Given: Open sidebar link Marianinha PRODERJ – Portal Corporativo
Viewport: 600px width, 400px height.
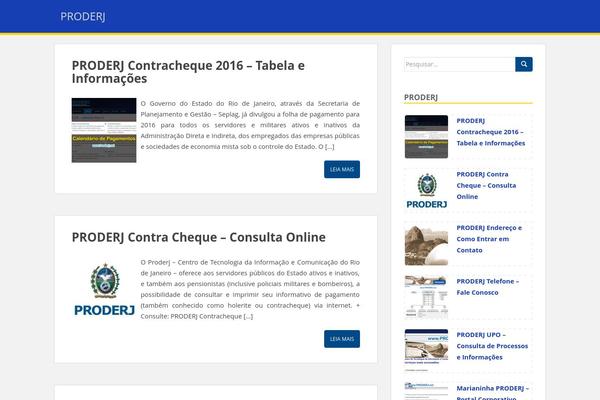Looking at the screenshot, I should coord(492,392).
